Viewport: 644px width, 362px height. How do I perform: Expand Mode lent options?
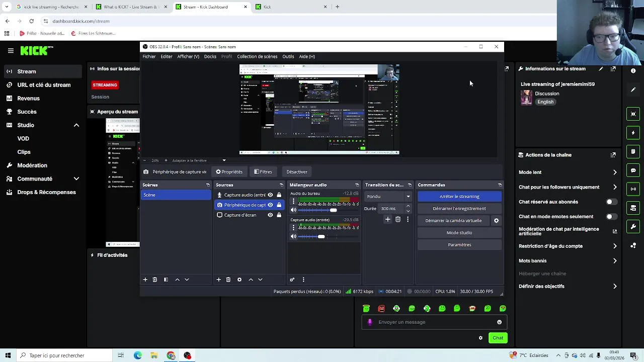tap(615, 172)
